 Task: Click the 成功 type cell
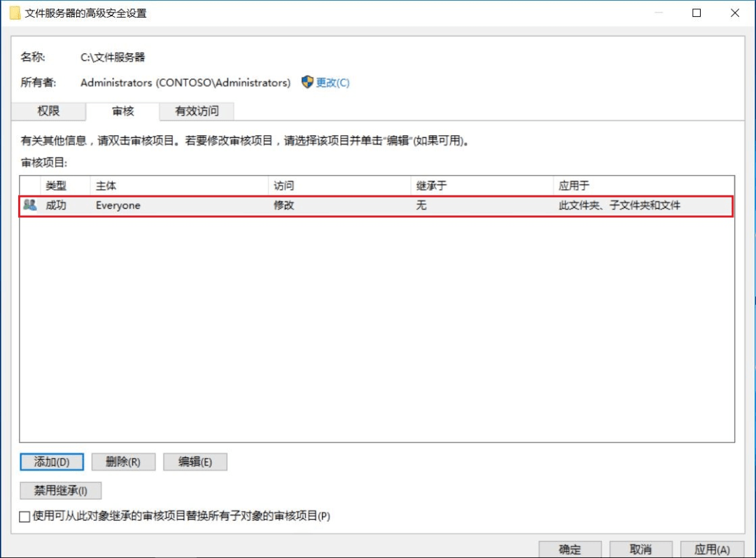[x=56, y=205]
